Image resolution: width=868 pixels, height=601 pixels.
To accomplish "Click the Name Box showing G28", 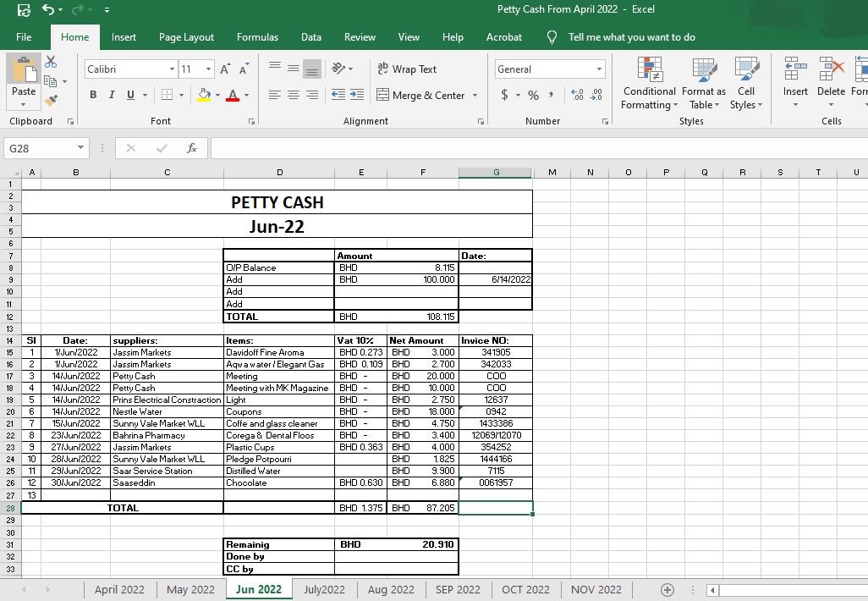I will [x=39, y=148].
